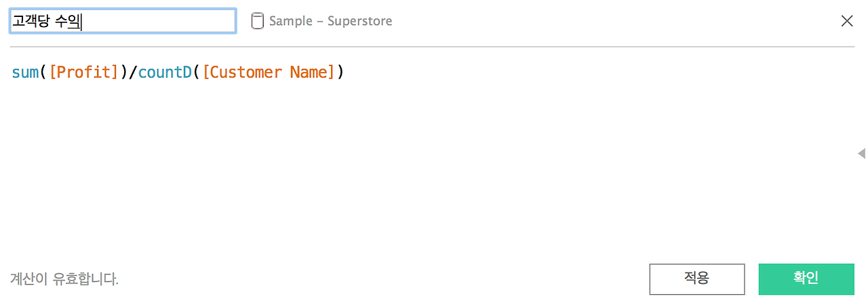Image resolution: width=868 pixels, height=303 pixels.
Task: Click the division slash in the formula
Action: coord(134,72)
